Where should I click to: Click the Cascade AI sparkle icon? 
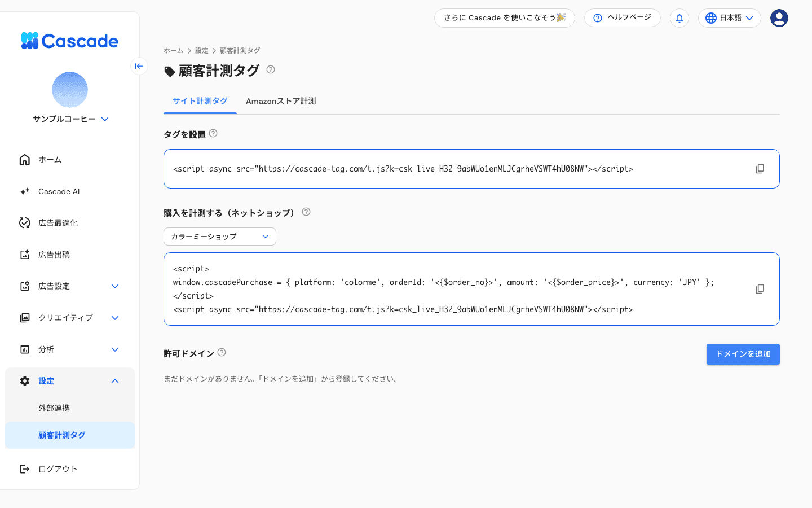pos(25,191)
